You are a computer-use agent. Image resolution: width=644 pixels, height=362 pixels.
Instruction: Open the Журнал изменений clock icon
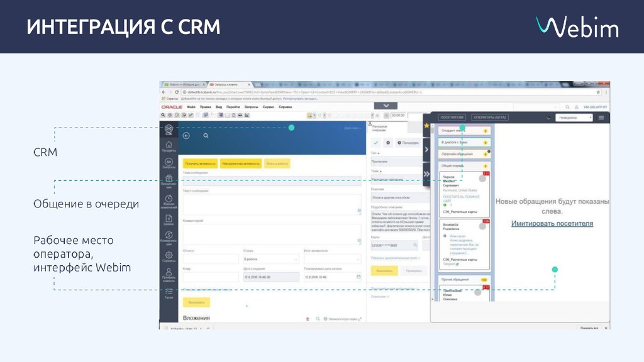(169, 202)
